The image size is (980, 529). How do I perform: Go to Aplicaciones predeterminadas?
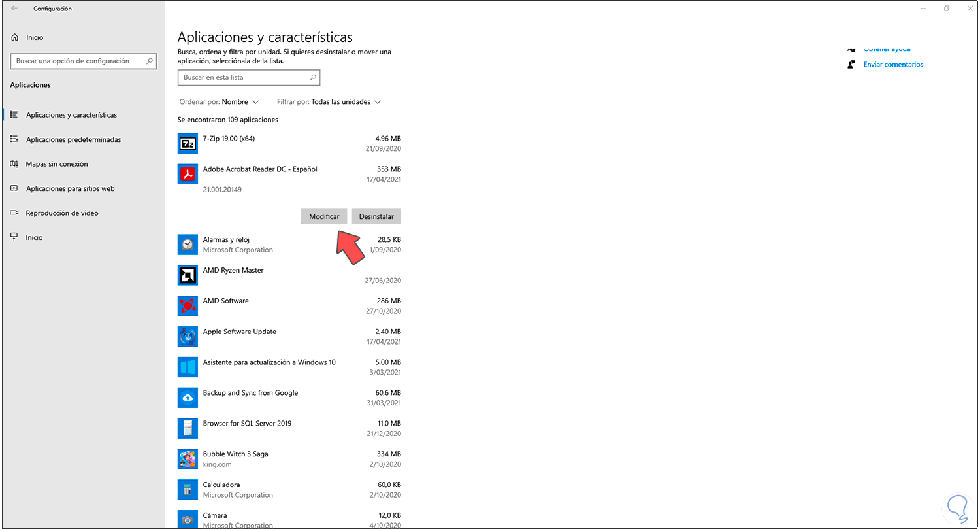[74, 139]
